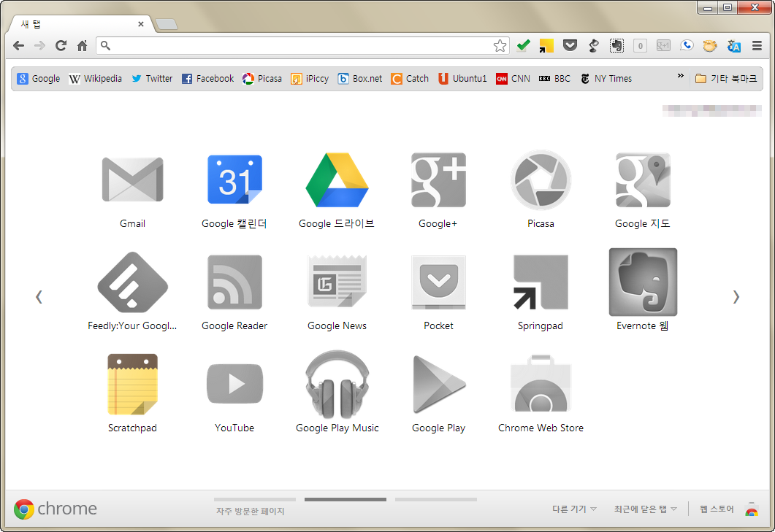Launch the YouTube app
The width and height of the screenshot is (775, 532).
(234, 384)
